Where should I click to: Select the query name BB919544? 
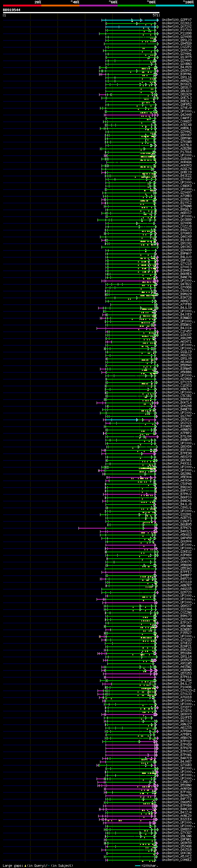pyautogui.click(x=11, y=10)
